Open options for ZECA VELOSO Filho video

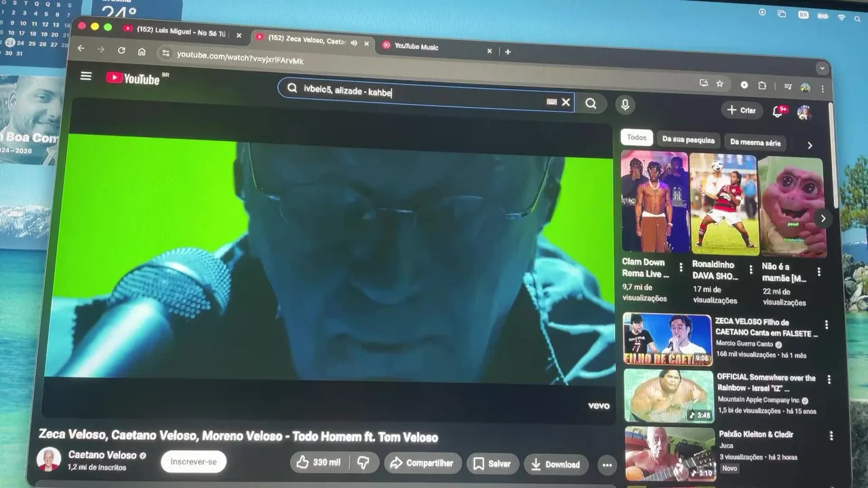coord(827,325)
